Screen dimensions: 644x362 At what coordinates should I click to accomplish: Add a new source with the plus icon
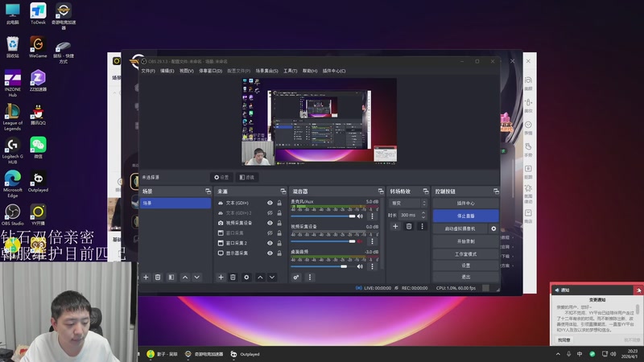click(221, 277)
